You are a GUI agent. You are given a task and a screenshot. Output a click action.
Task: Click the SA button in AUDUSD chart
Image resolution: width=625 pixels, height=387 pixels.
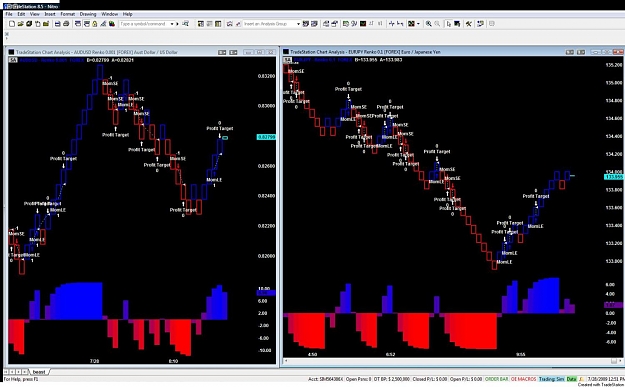click(x=13, y=60)
